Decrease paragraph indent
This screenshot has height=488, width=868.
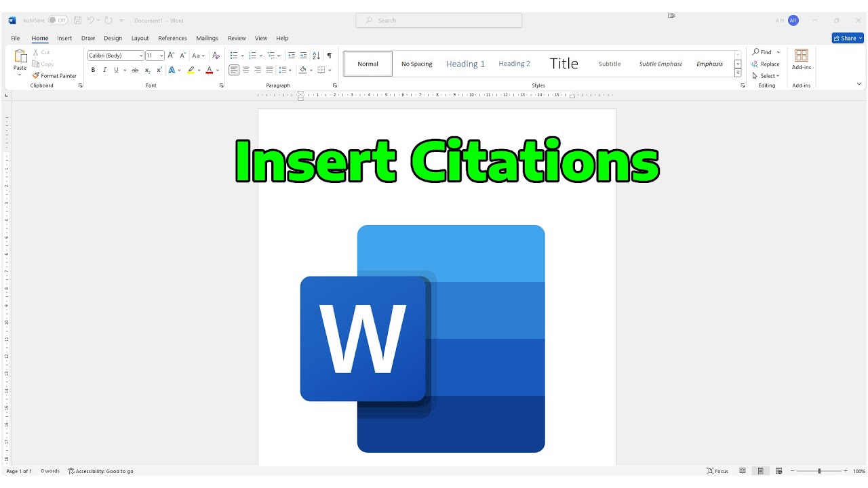292,56
